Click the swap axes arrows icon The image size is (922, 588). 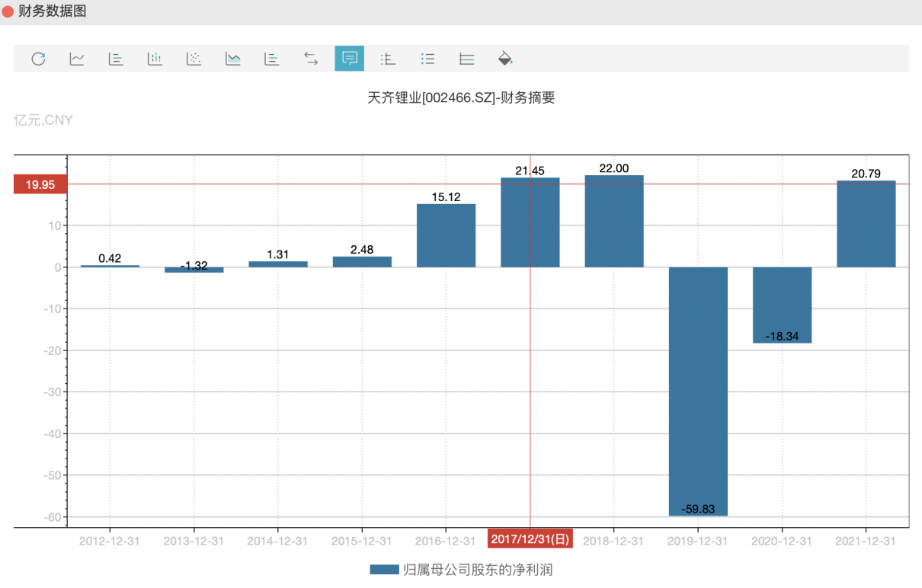(x=311, y=59)
